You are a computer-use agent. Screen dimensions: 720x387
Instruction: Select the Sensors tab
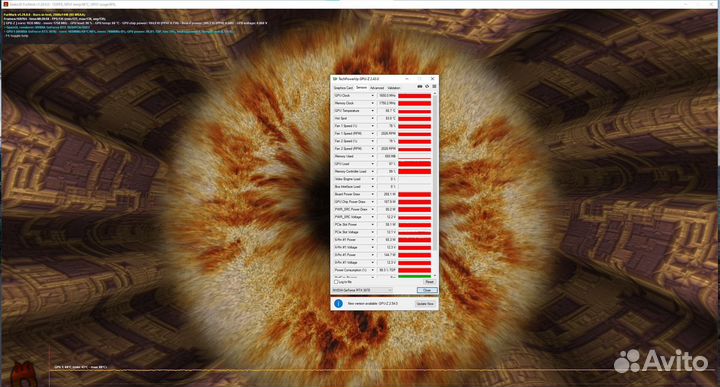[x=361, y=87]
